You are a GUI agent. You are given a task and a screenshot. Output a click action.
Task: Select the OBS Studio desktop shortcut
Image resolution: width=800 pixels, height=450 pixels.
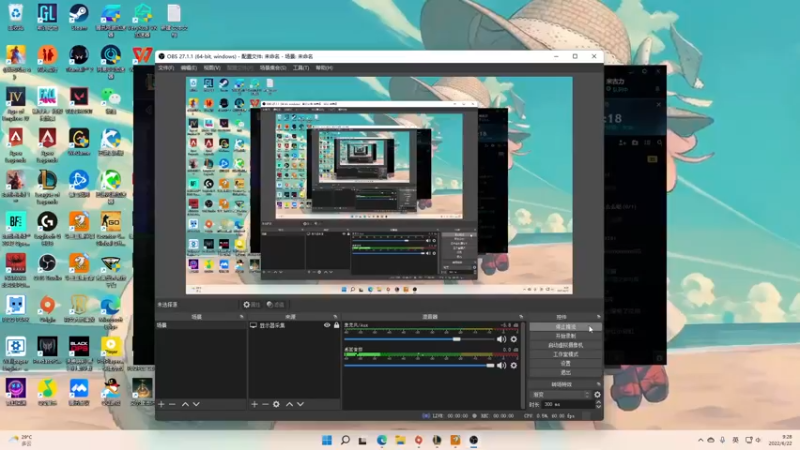[x=47, y=267]
